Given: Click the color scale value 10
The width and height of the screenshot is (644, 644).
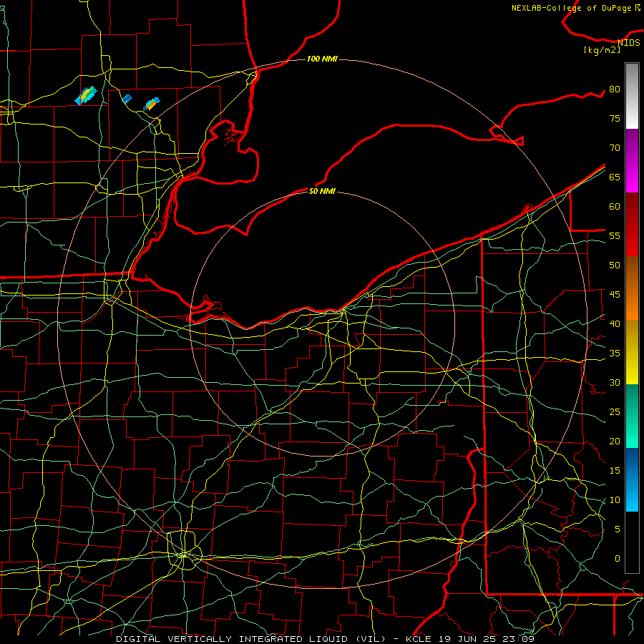Looking at the screenshot, I should coord(615,500).
